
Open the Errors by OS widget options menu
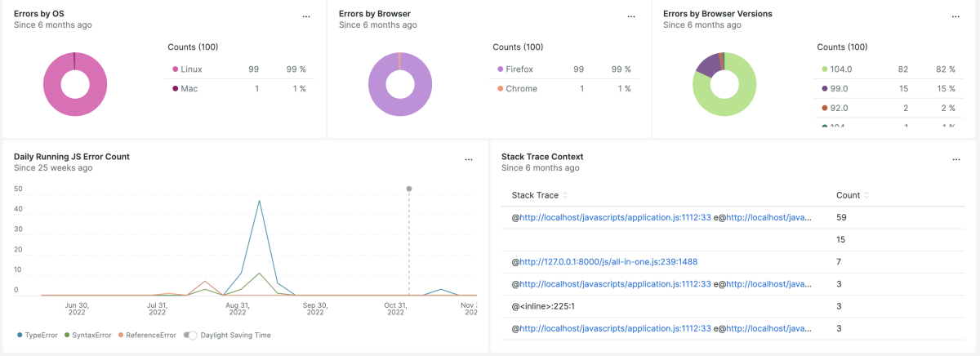click(306, 16)
